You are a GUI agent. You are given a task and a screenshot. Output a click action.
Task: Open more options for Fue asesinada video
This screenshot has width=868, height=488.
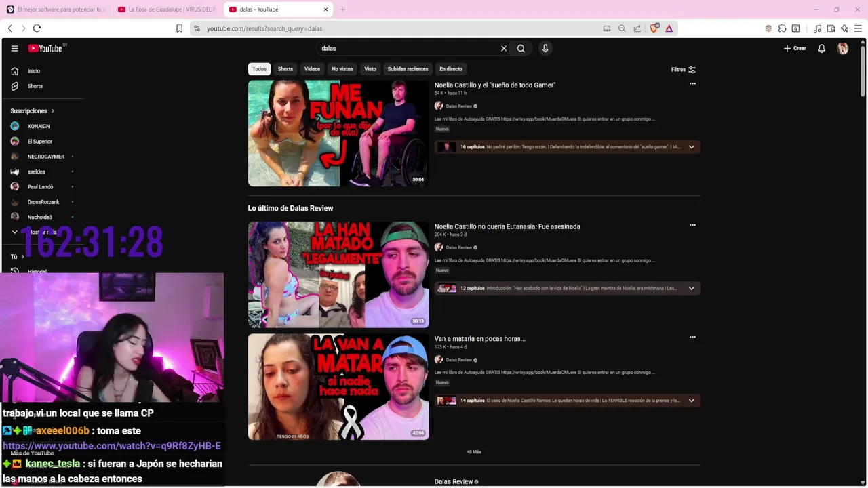[692, 225]
